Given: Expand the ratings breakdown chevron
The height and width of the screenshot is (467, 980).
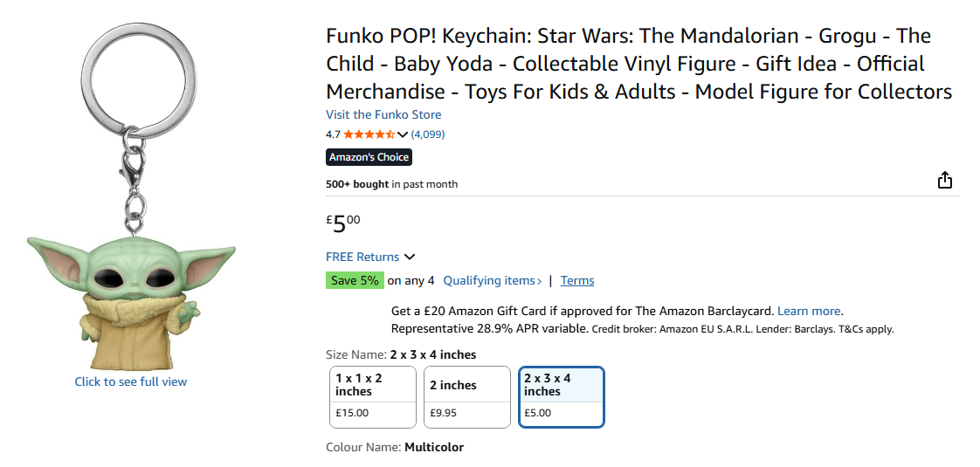Looking at the screenshot, I should [x=403, y=134].
